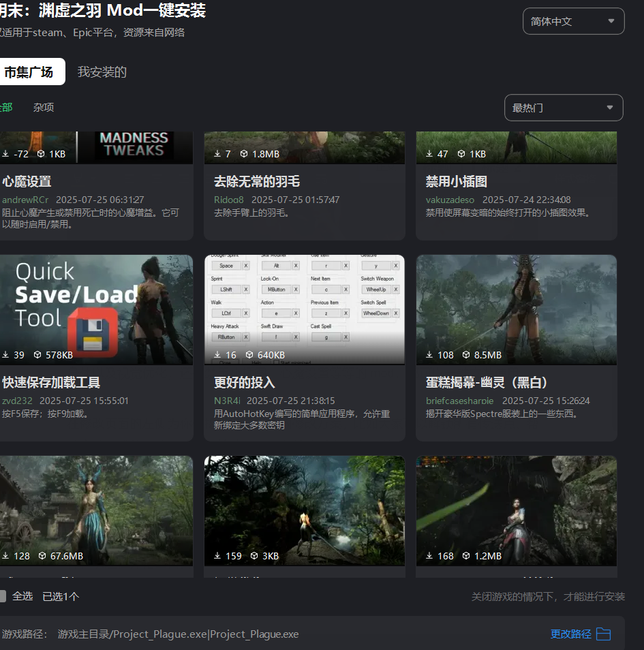Open the 禁用小插图 mod title

pos(456,181)
